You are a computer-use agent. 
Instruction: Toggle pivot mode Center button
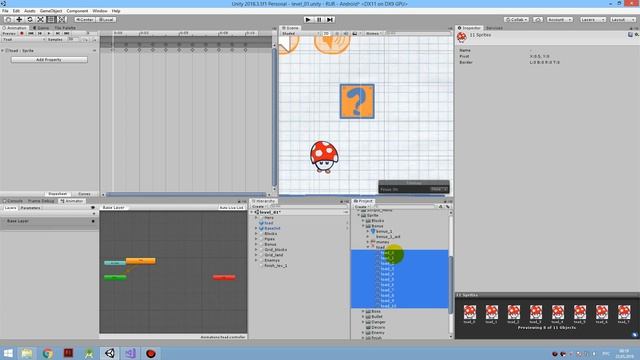coord(85,19)
